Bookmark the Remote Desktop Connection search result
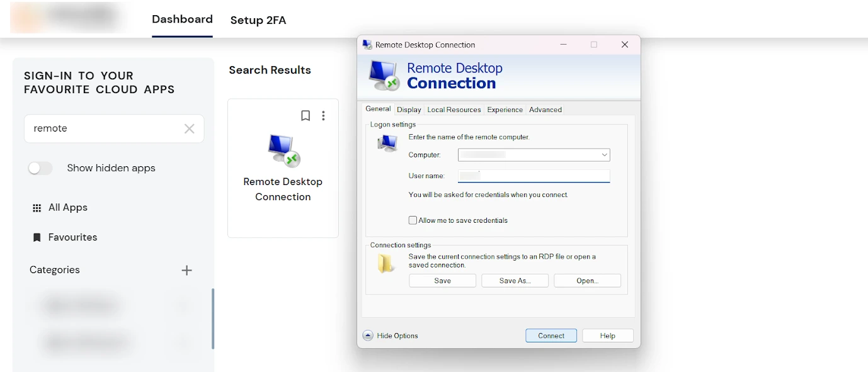Screen dimensions: 868x372 coord(306,116)
